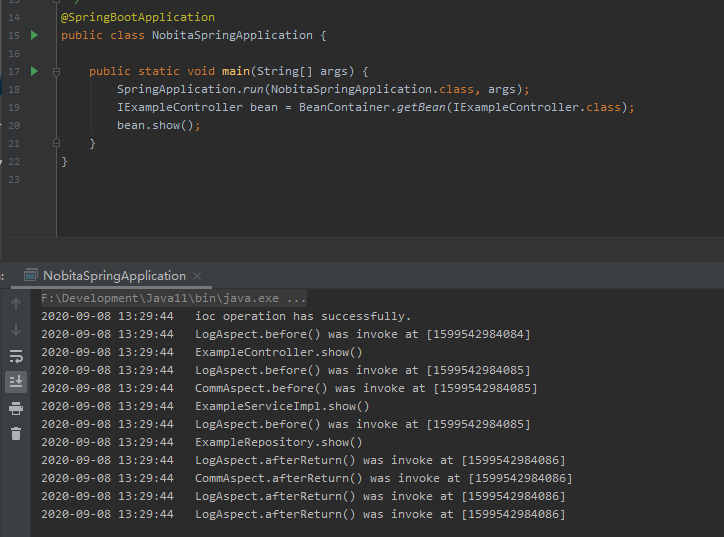Collapse the main method fold marker
Image resolution: width=724 pixels, height=537 pixels.
(x=56, y=72)
